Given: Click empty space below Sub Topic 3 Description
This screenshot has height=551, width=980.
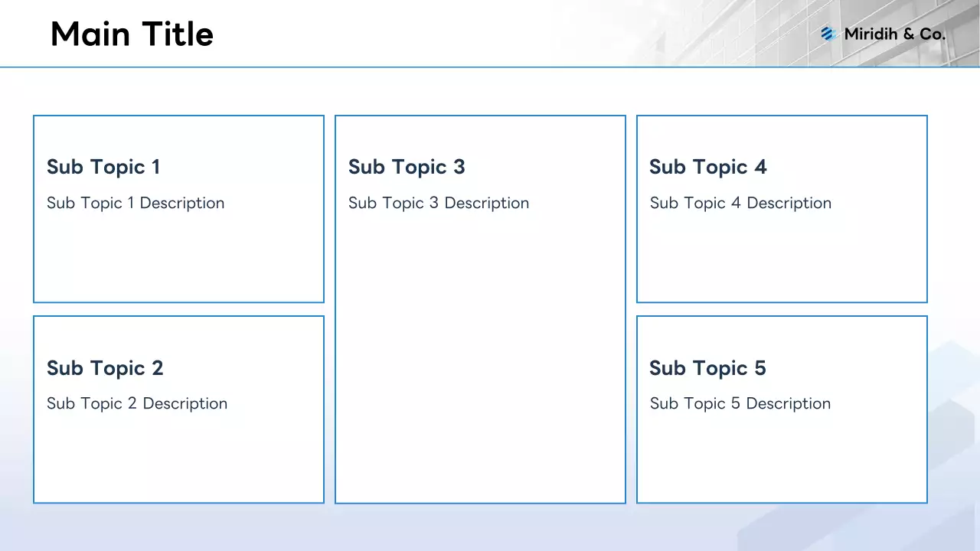Looking at the screenshot, I should (480, 360).
